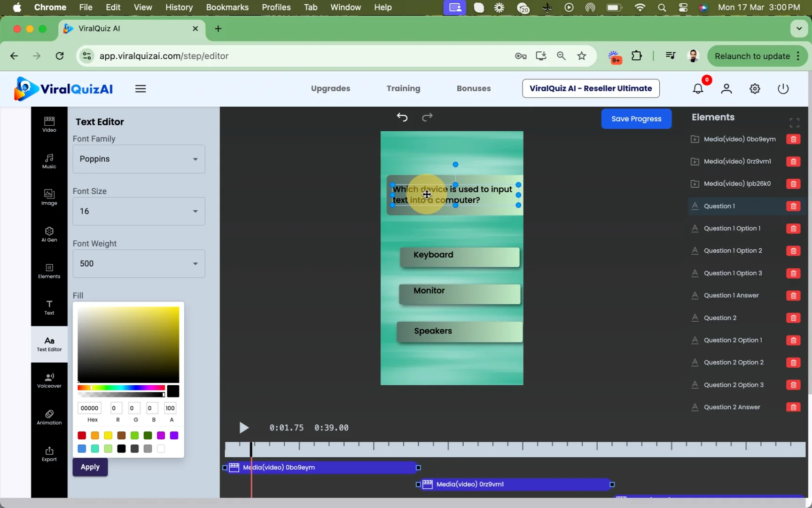Delete the Question 1 Answer element

pos(793,295)
